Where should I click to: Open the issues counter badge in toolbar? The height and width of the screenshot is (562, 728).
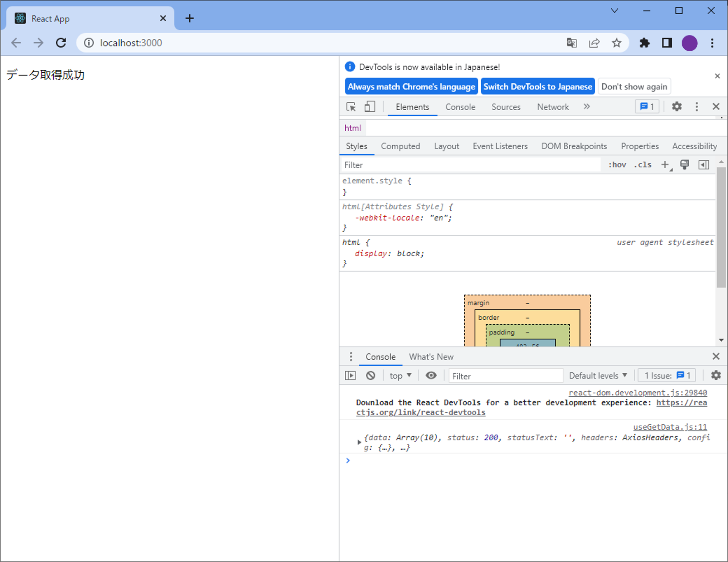coord(647,107)
